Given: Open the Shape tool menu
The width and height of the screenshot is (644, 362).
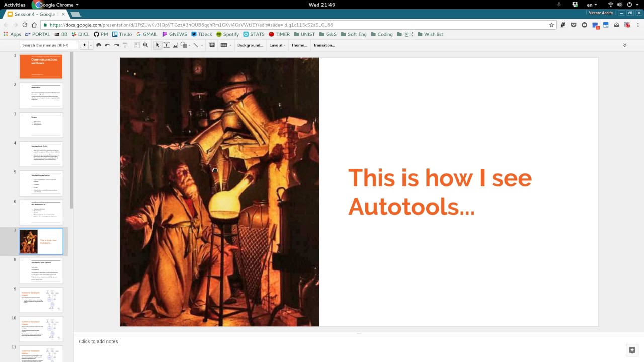Looking at the screenshot, I should pos(185,45).
